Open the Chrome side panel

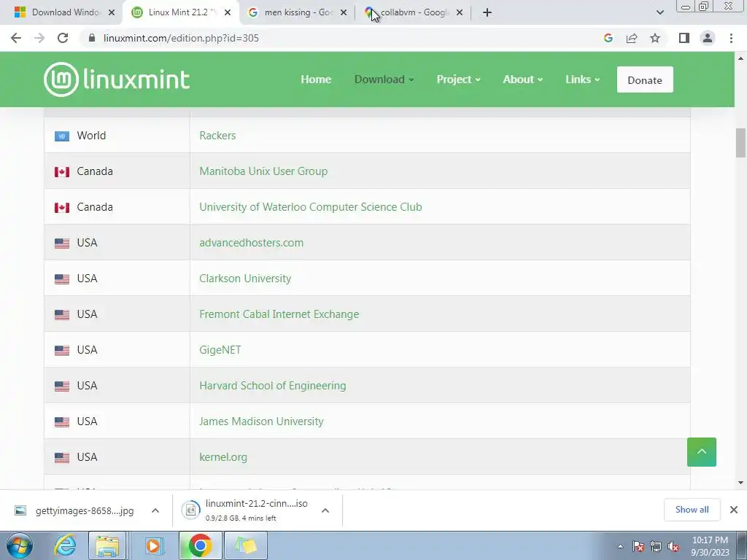coord(684,38)
